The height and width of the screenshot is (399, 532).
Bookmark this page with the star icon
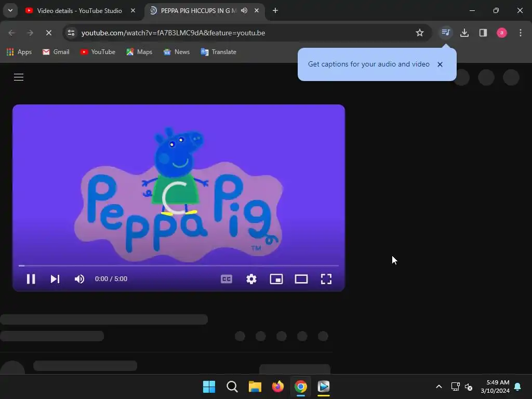(420, 33)
